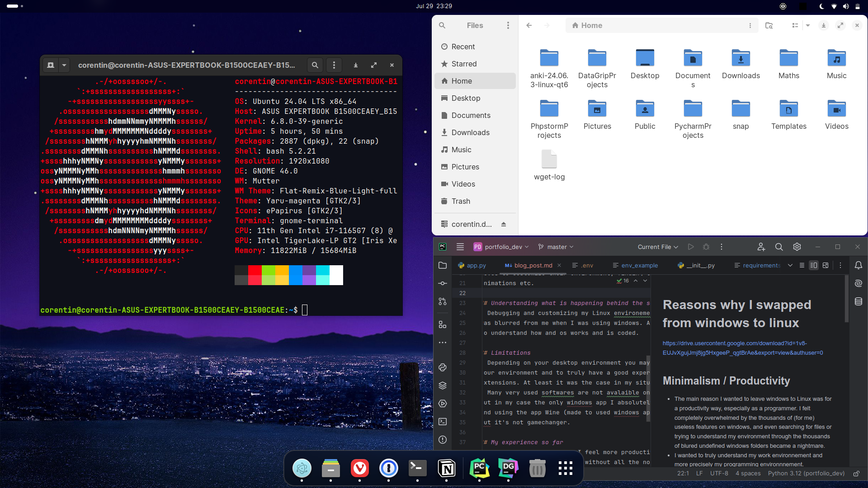This screenshot has height=488, width=868.
Task: Click the UTF-8 encoding status entry
Action: [x=719, y=474]
